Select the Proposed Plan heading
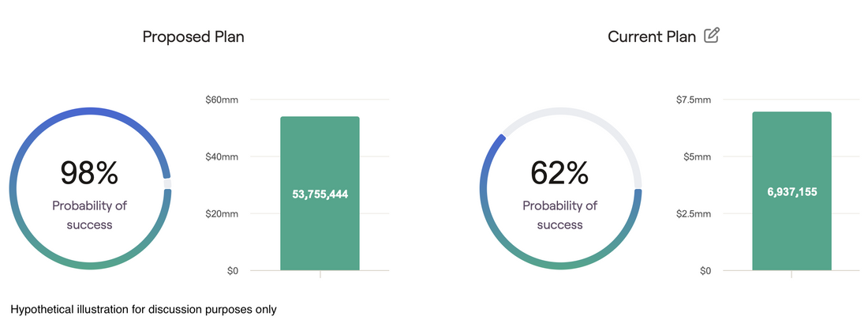 click(x=193, y=36)
